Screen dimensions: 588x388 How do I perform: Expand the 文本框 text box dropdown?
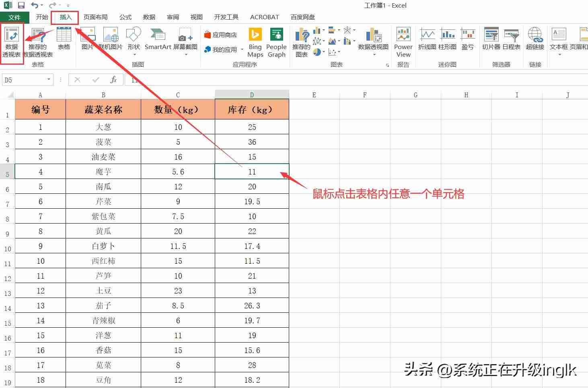tap(559, 55)
